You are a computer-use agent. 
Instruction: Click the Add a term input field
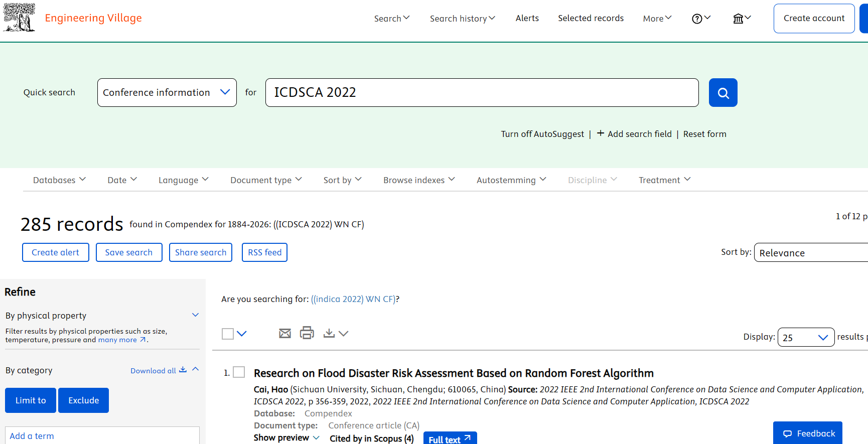click(x=102, y=435)
